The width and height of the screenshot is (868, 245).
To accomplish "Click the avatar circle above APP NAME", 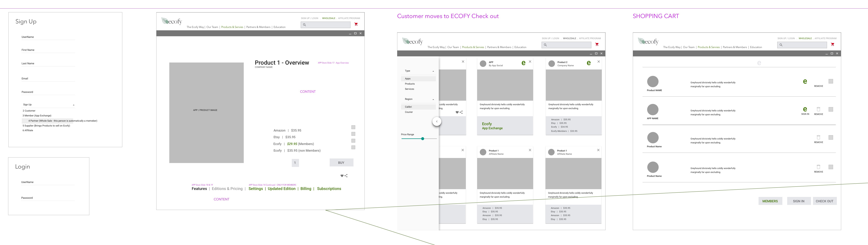I will click(x=653, y=110).
